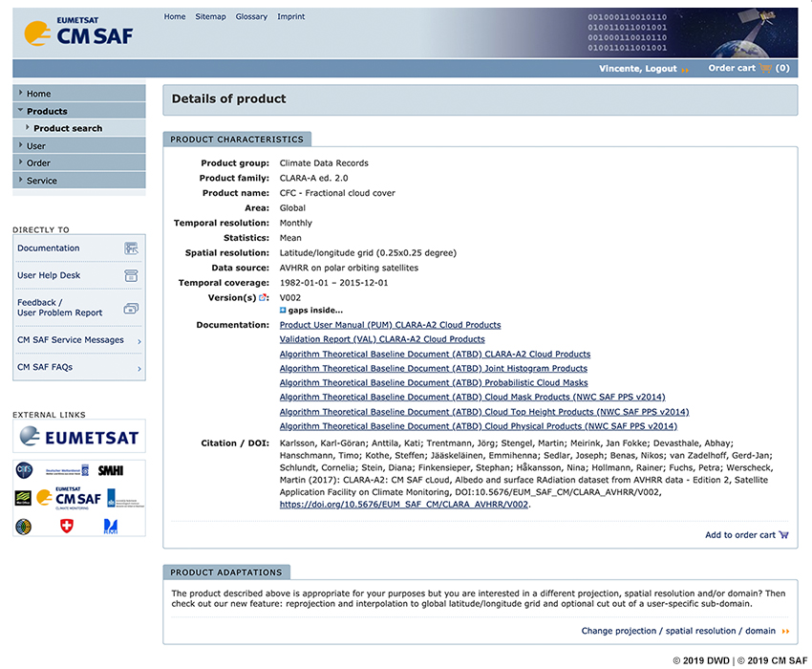Open Validation Report (VAL) CLARA-A2 link
The image size is (812, 669).
click(382, 339)
